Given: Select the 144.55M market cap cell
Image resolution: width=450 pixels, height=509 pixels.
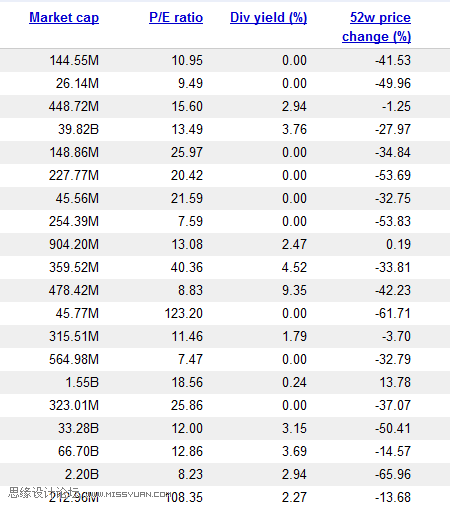Looking at the screenshot, I should click(74, 60).
